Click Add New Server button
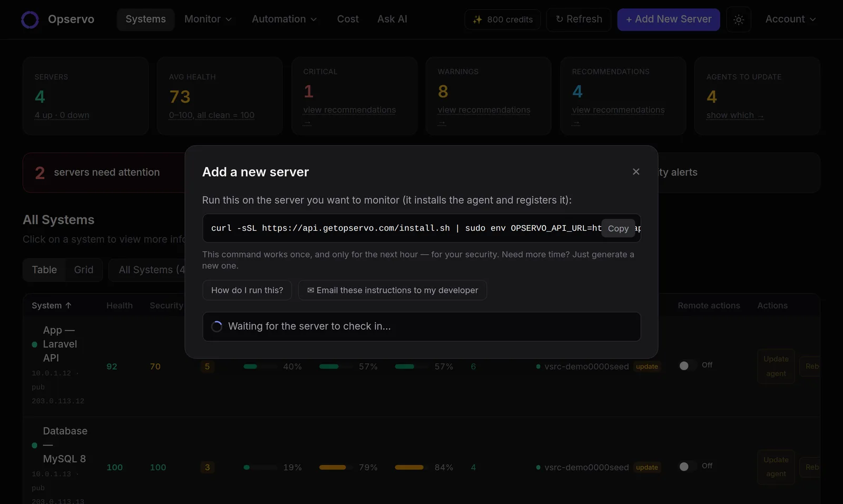The image size is (843, 504). pyautogui.click(x=668, y=19)
